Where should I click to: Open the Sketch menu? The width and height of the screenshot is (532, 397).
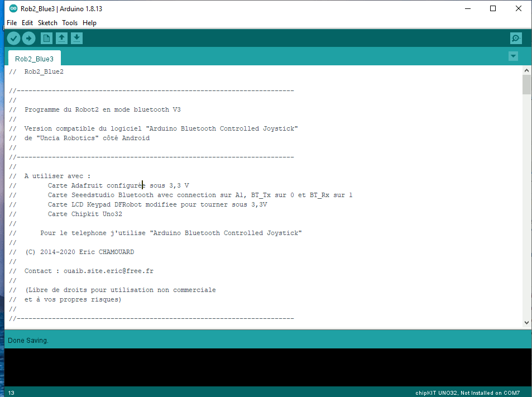point(47,23)
